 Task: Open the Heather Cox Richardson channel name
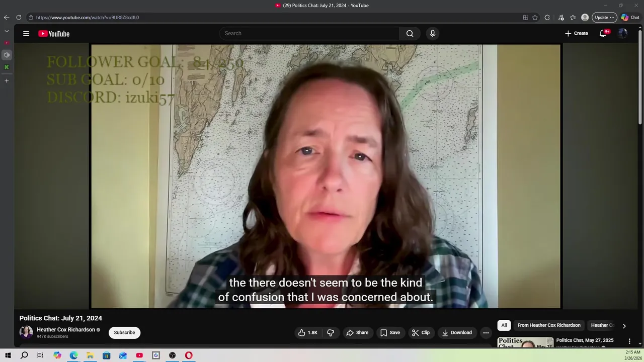pos(66,330)
